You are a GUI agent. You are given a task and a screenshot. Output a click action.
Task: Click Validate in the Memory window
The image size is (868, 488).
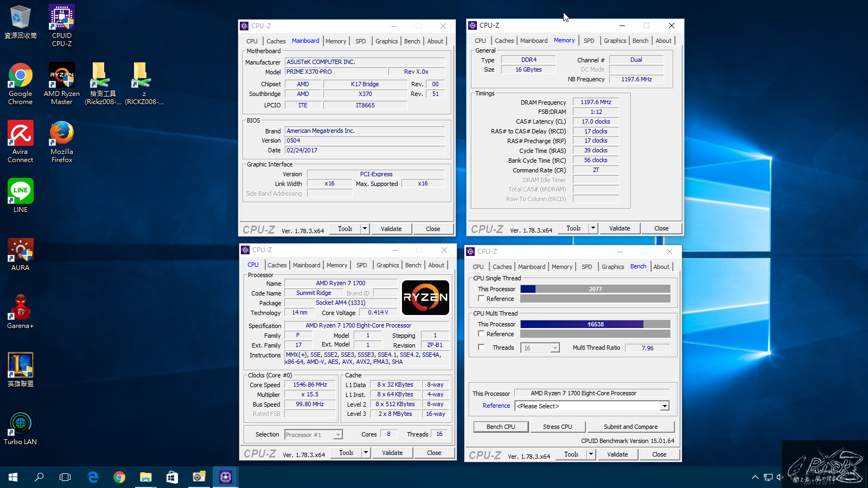[x=620, y=228]
